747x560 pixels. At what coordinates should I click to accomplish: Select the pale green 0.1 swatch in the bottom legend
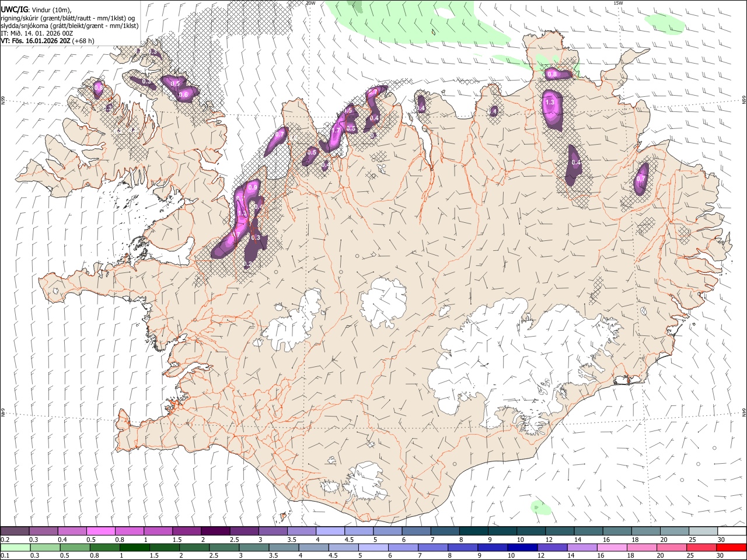click(x=15, y=547)
